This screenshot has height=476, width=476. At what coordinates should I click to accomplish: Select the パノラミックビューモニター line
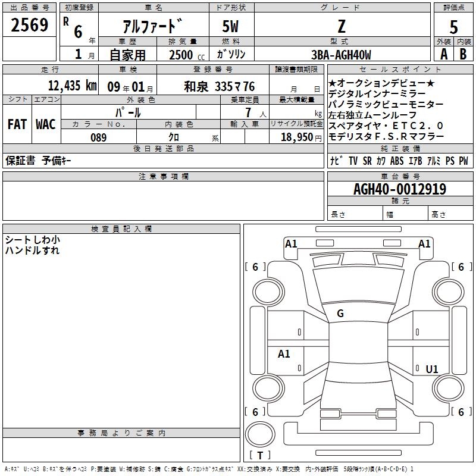click(x=386, y=104)
